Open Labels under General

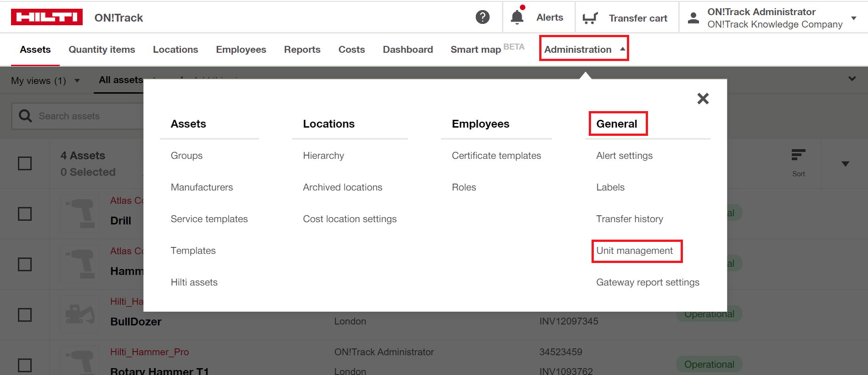[x=610, y=187]
